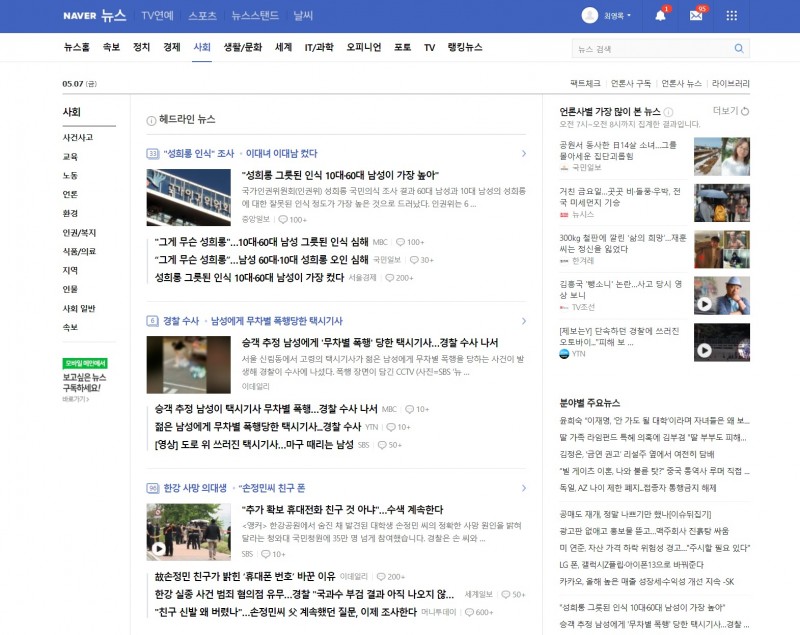
Task: Expand the 성희롱 인식 조사 cluster arrow
Action: pyautogui.click(x=523, y=154)
